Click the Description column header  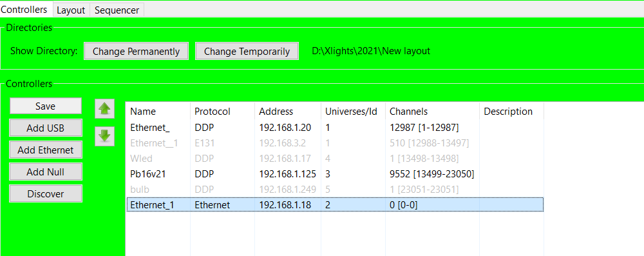512,112
